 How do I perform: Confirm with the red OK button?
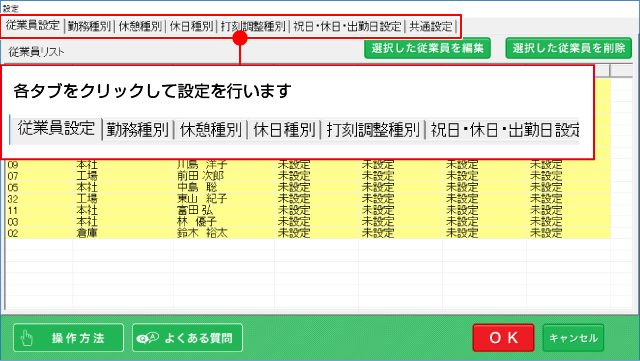pyautogui.click(x=503, y=338)
